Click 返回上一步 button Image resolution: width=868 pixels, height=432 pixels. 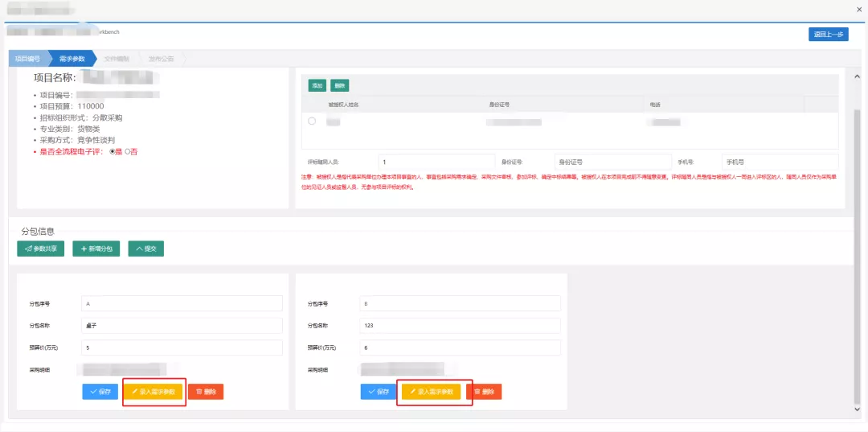(828, 34)
